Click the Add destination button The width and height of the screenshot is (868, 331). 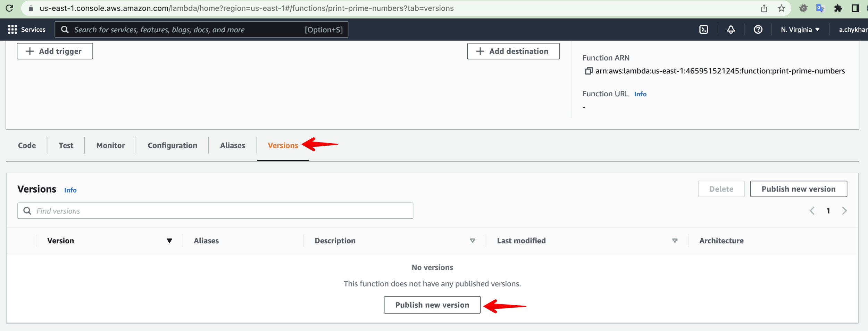coord(513,51)
